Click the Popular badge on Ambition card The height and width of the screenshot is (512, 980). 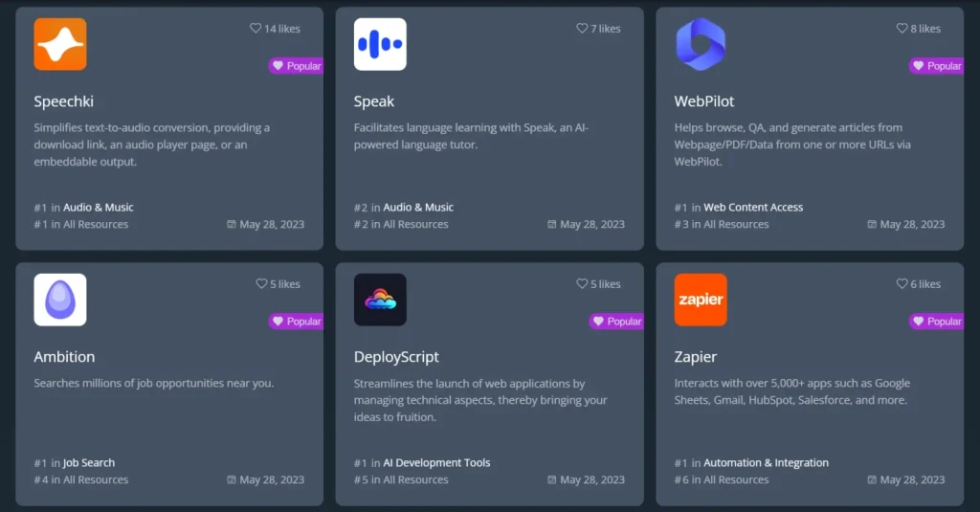pyautogui.click(x=297, y=322)
